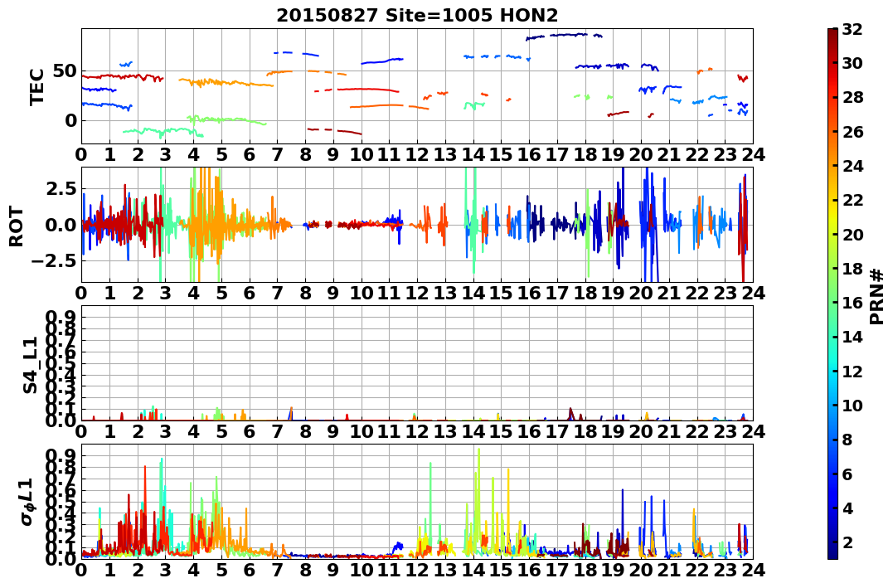Click the x-axis tick 6 under the S4_L1 panel
This screenshot has height=588, width=893.
coord(250,431)
